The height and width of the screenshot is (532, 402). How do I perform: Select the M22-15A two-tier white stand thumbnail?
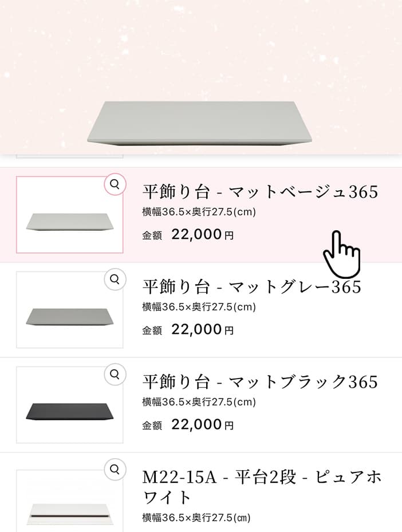coord(69,507)
